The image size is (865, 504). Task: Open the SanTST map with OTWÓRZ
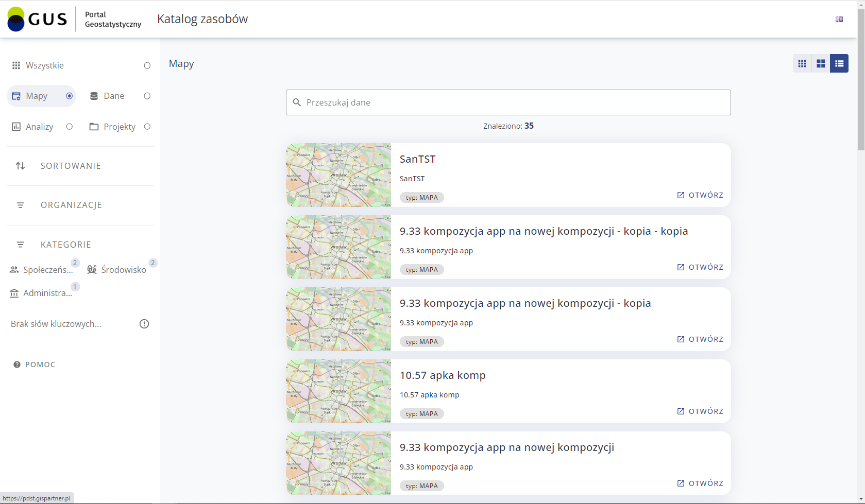click(700, 195)
